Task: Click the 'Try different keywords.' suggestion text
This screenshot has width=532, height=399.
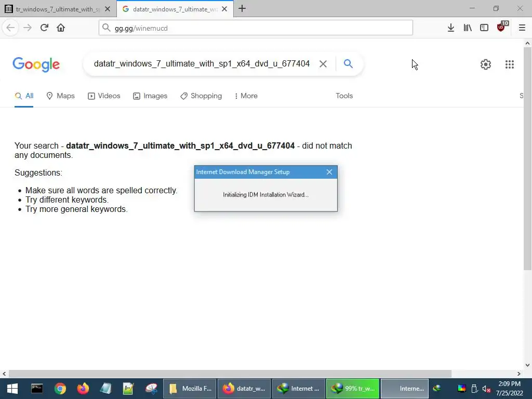Action: click(x=67, y=200)
